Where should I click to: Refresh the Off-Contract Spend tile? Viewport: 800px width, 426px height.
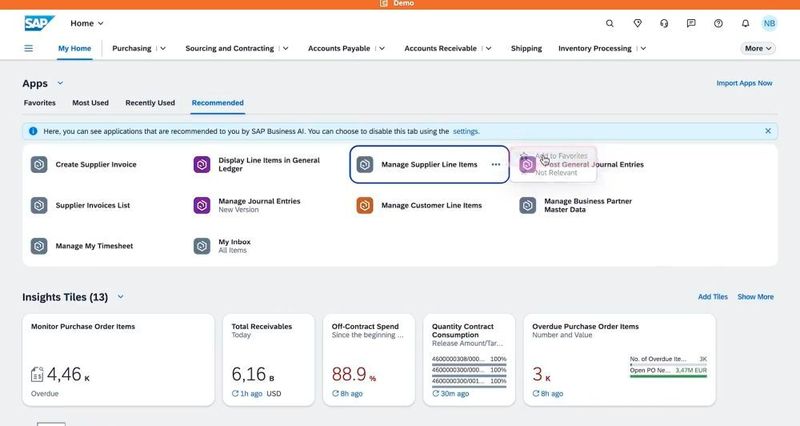(x=335, y=393)
